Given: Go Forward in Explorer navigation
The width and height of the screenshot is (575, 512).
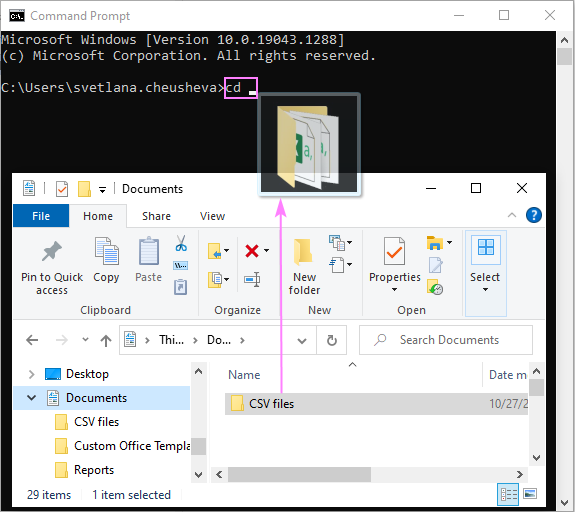Looking at the screenshot, I should (x=62, y=340).
